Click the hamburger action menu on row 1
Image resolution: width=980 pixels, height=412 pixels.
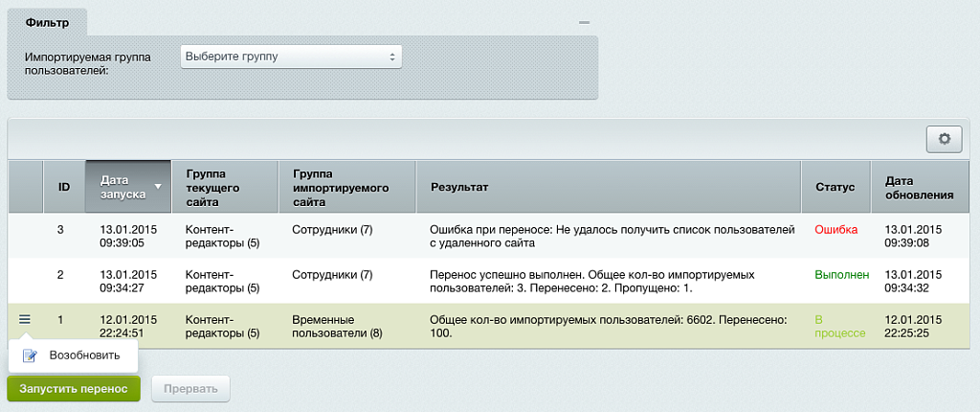pos(25,319)
